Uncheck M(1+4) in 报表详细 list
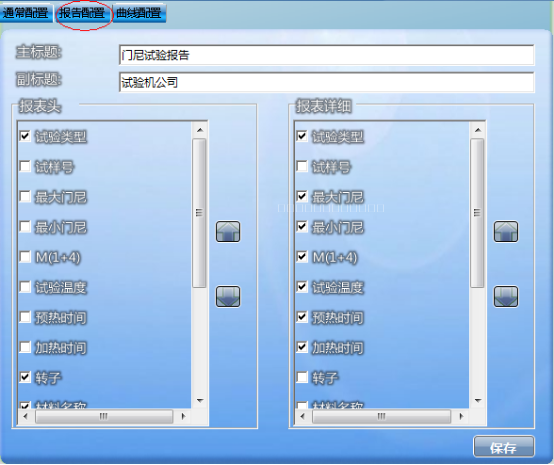This screenshot has height=465, width=554. pyautogui.click(x=302, y=257)
